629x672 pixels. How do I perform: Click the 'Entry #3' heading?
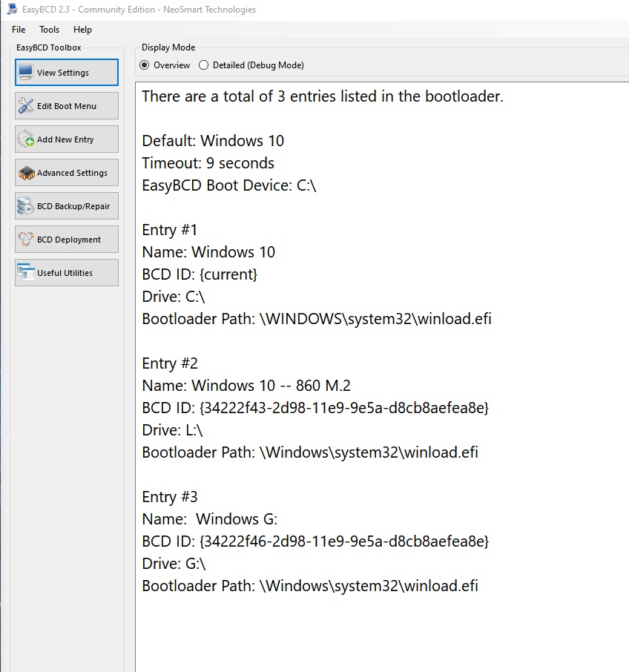[x=170, y=497]
